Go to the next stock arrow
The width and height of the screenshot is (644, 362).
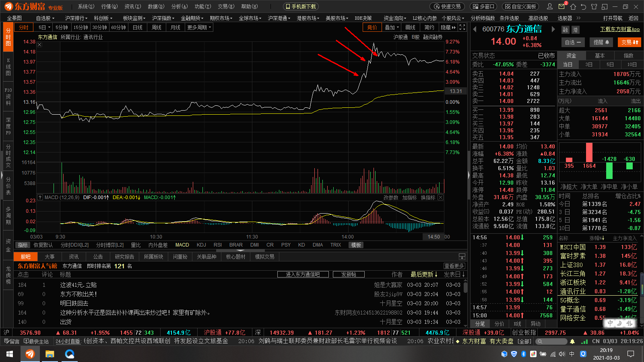553,29
